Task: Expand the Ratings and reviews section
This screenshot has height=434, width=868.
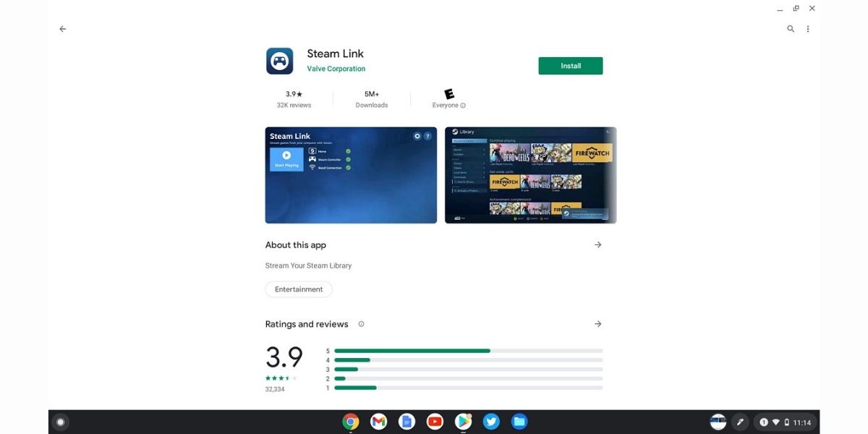Action: click(598, 323)
